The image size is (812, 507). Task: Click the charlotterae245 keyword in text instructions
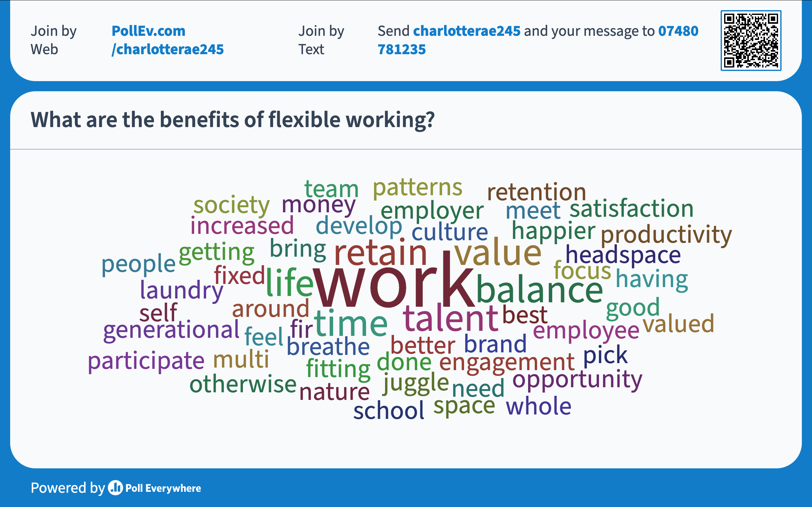coord(466,31)
